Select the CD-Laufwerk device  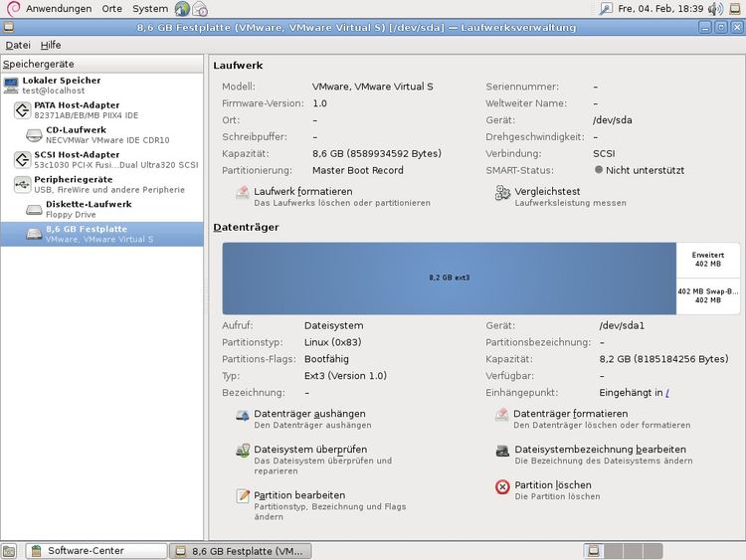coord(75,129)
